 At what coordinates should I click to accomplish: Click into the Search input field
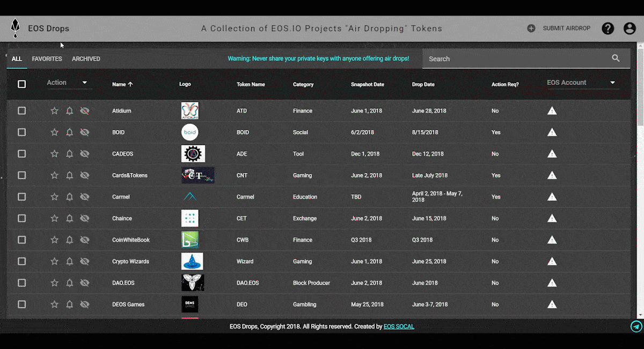click(x=515, y=59)
